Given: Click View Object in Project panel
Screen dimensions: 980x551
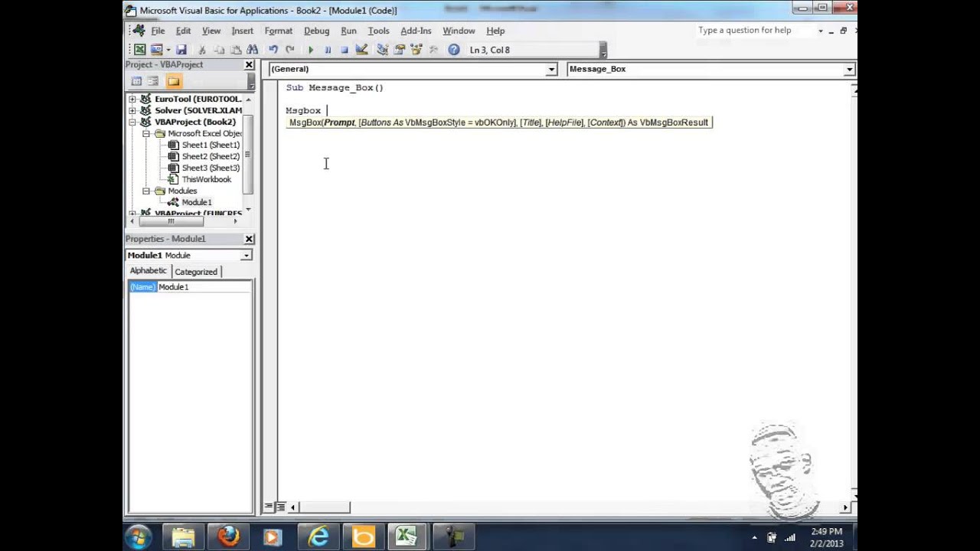Looking at the screenshot, I should [x=153, y=81].
